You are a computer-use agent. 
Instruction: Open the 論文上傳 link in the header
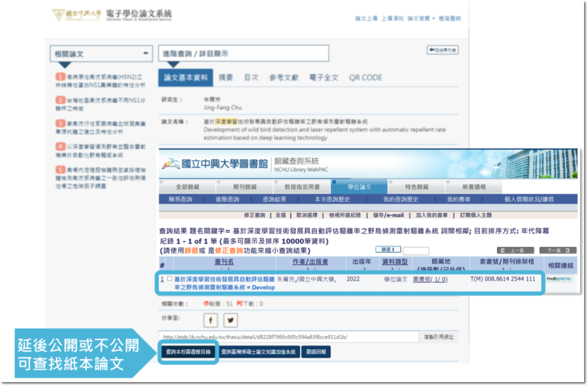367,19
